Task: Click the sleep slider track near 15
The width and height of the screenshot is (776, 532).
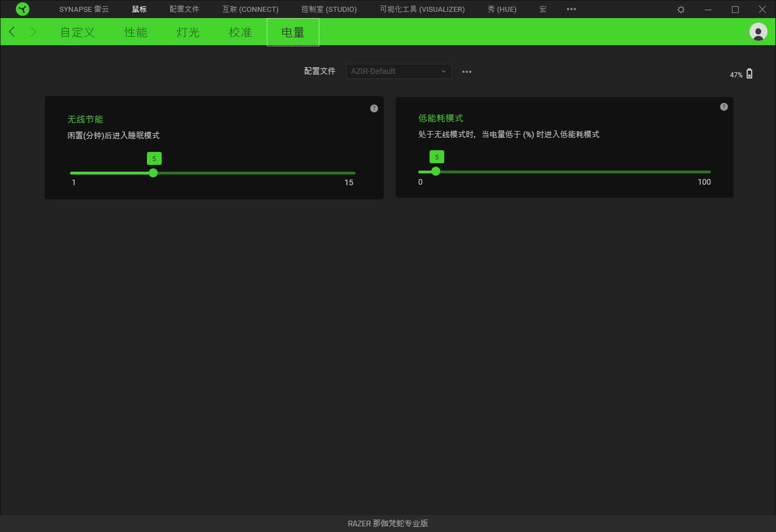Action: 352,173
